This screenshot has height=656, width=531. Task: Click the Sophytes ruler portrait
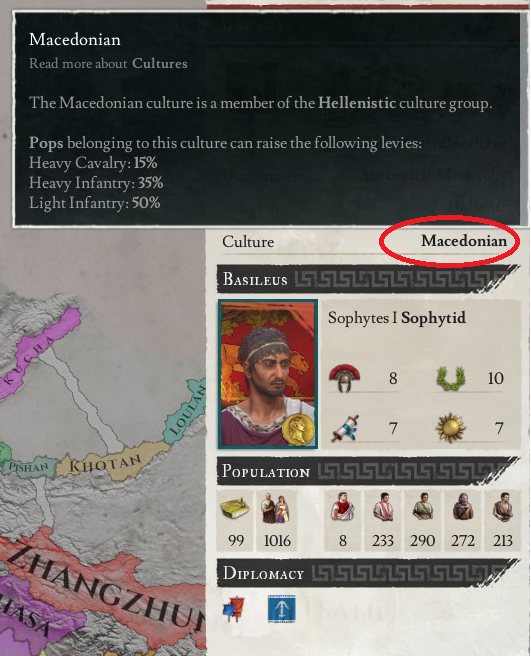[268, 374]
